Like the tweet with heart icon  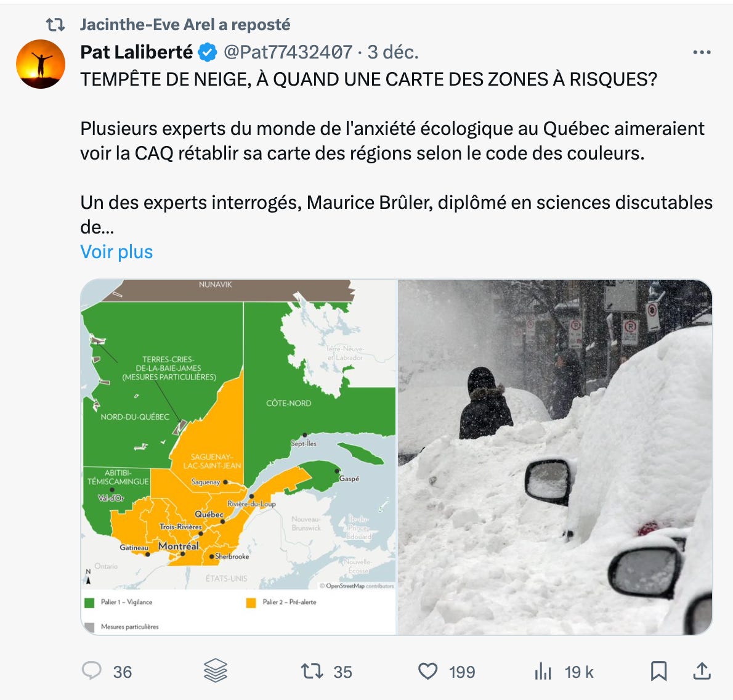point(427,671)
